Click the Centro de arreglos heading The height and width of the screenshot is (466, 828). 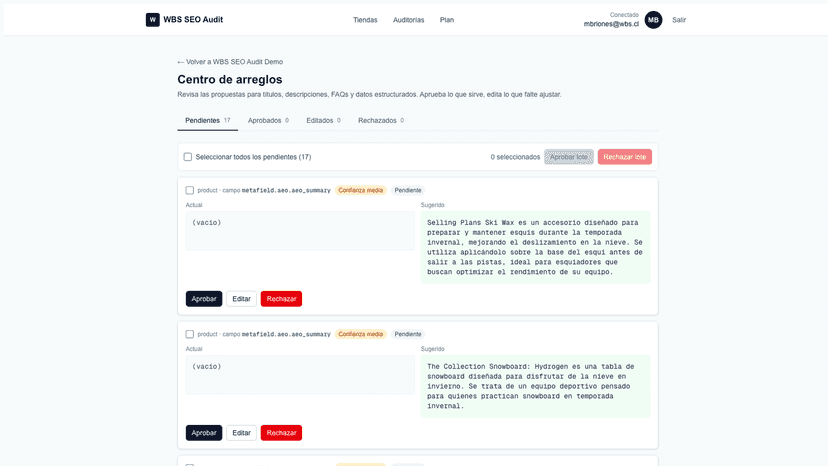point(230,79)
